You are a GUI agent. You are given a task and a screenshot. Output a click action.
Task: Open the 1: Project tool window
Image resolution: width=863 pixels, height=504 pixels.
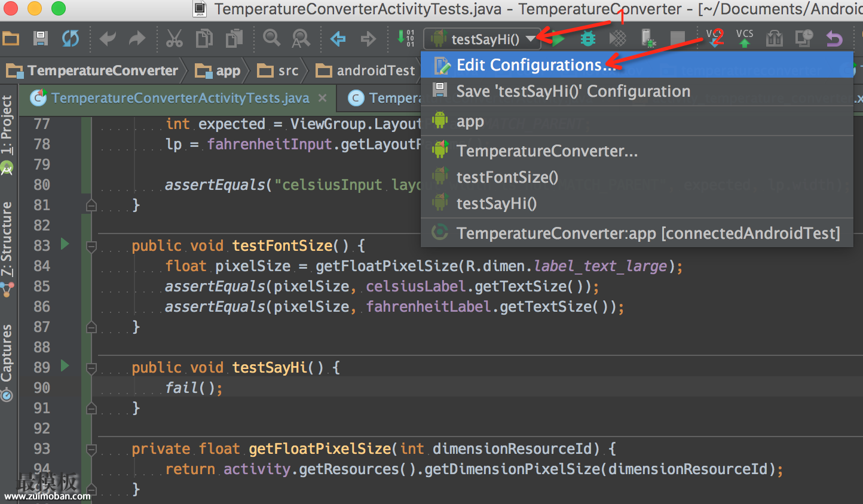tap(7, 125)
